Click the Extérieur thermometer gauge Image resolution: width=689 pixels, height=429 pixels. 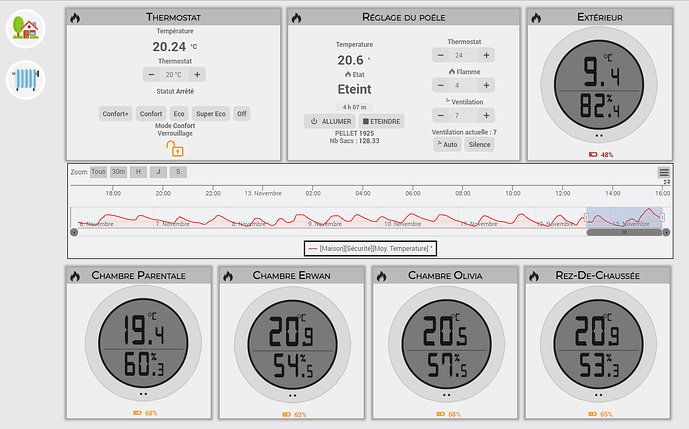599,85
